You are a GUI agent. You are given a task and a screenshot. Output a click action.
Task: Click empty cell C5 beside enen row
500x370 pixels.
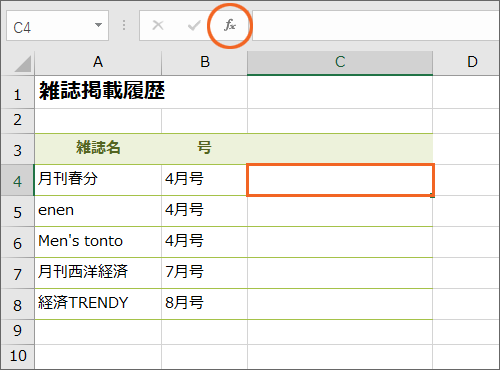tap(340, 211)
